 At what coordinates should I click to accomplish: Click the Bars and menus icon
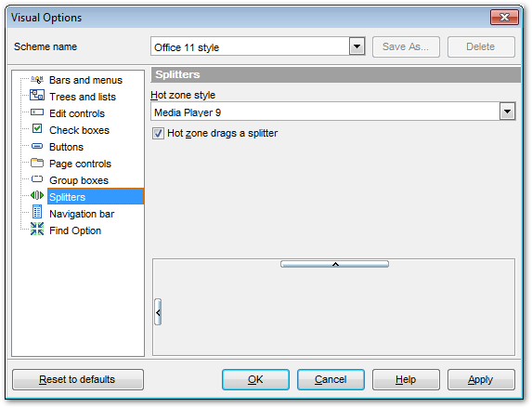coord(37,80)
